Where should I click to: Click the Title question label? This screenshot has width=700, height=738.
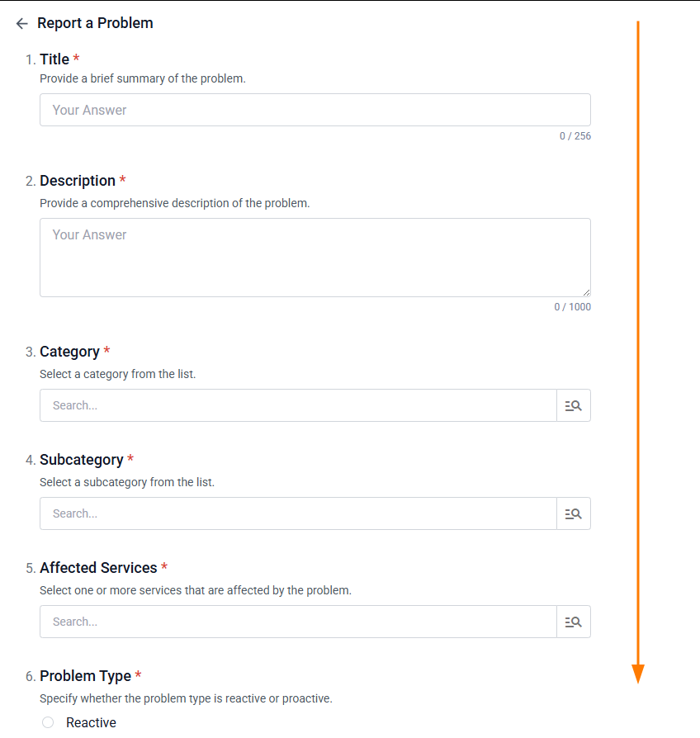(x=54, y=59)
